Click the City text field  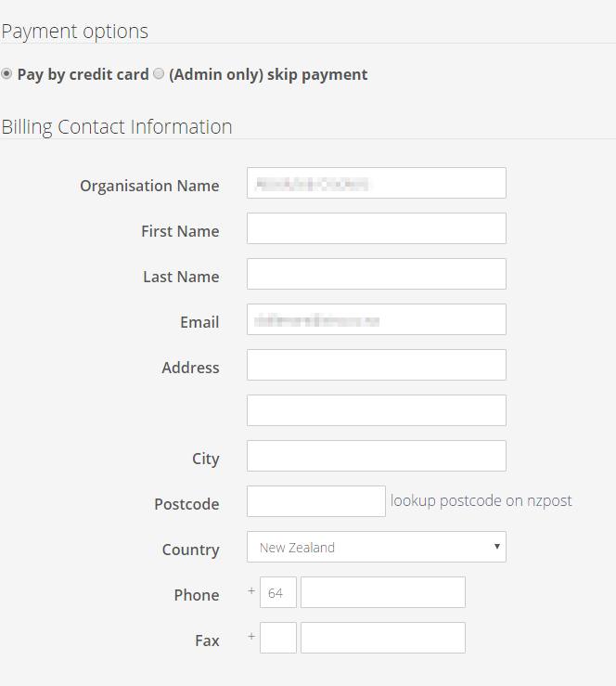point(376,457)
